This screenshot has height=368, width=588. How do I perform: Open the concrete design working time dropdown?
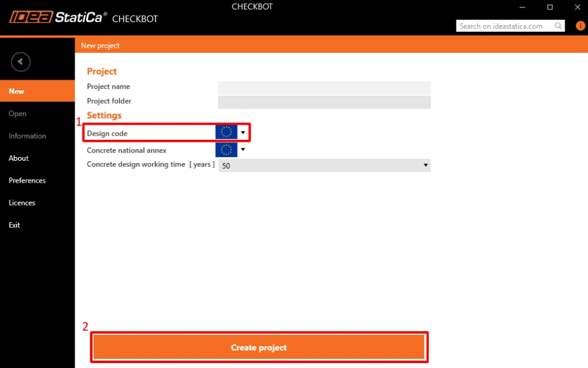pos(325,166)
